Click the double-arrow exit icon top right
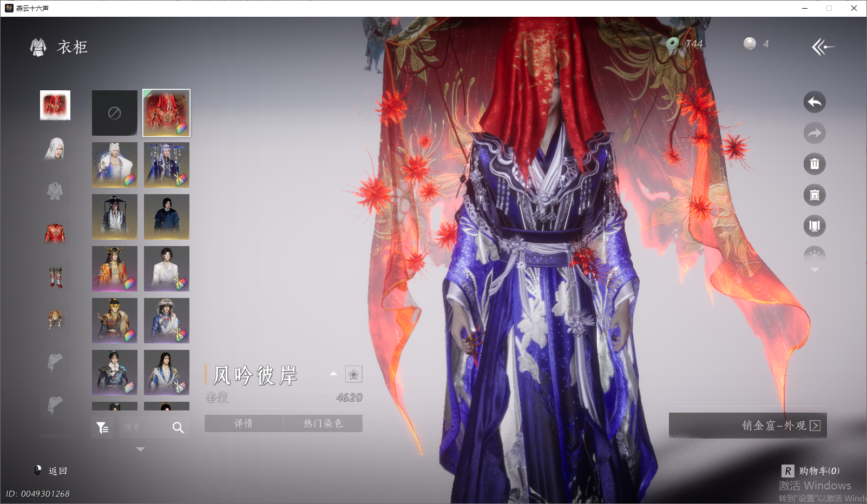 coord(823,47)
